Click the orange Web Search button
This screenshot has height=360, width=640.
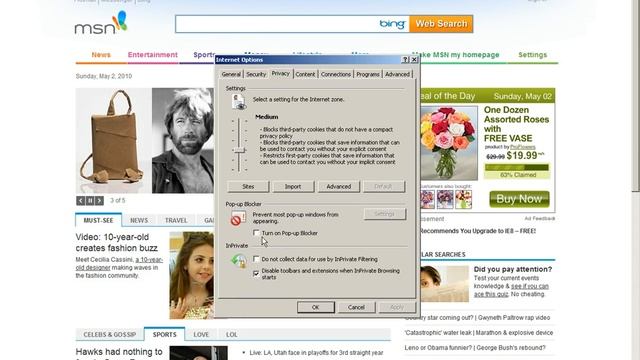click(x=441, y=24)
